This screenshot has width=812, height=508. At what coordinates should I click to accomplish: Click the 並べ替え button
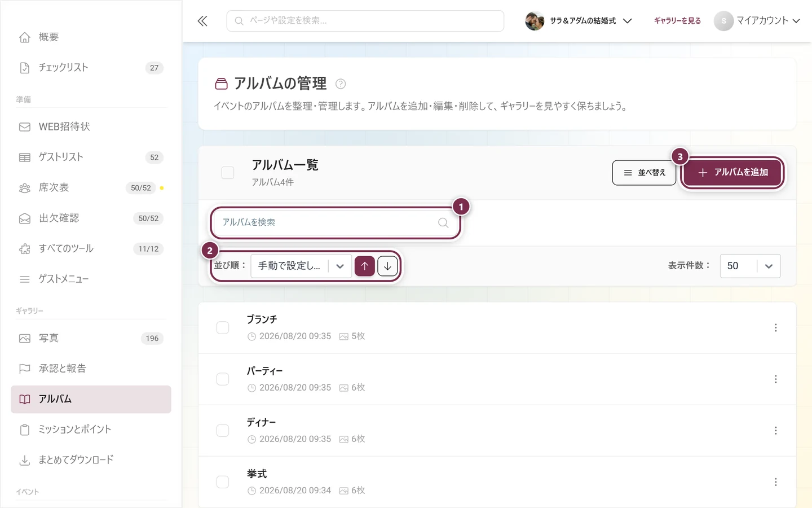tap(644, 173)
